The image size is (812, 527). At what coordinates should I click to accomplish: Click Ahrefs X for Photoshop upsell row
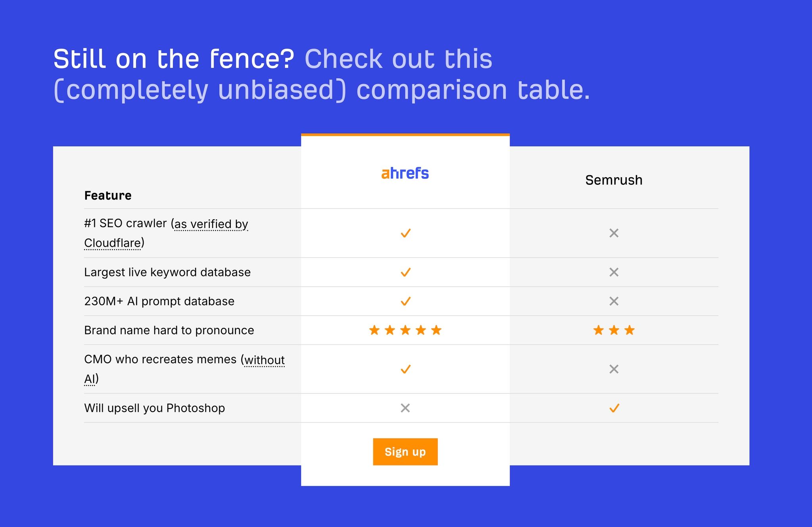pyautogui.click(x=405, y=408)
